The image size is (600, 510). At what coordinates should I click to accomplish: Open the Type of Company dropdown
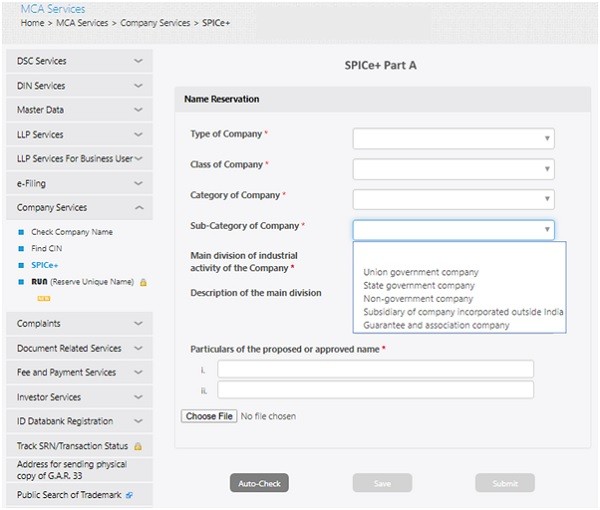(x=453, y=138)
